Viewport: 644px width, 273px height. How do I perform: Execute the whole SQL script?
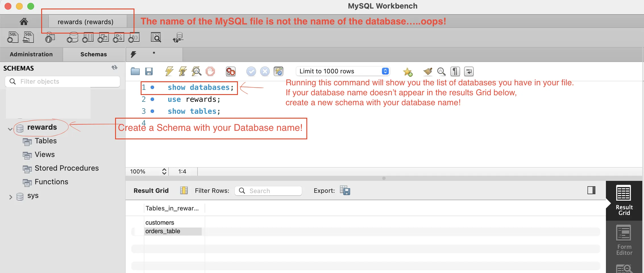pos(169,71)
